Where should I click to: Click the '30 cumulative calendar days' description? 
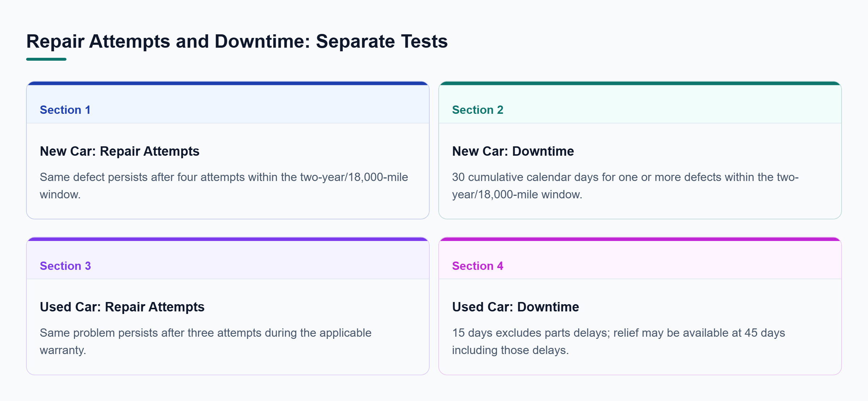click(625, 186)
